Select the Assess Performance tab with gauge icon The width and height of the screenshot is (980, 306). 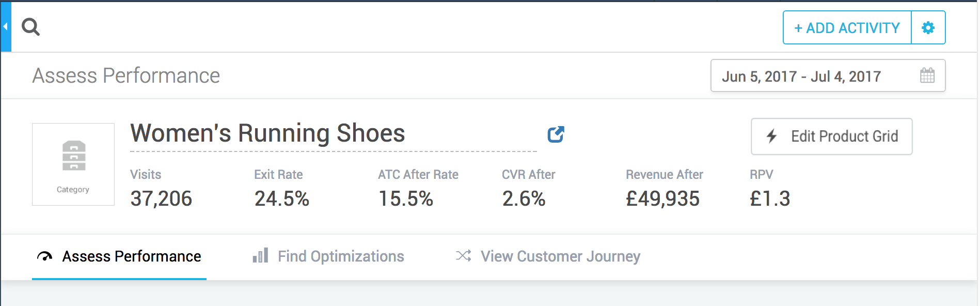click(119, 256)
